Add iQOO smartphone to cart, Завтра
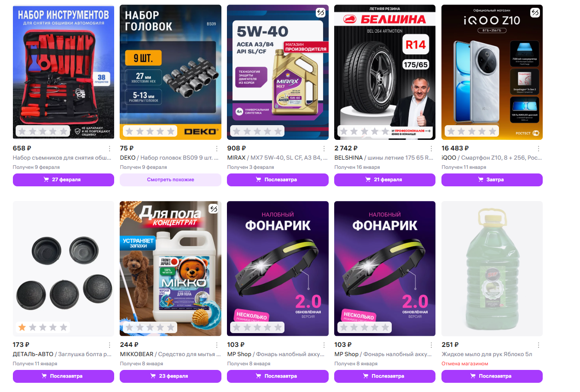 [x=492, y=180]
